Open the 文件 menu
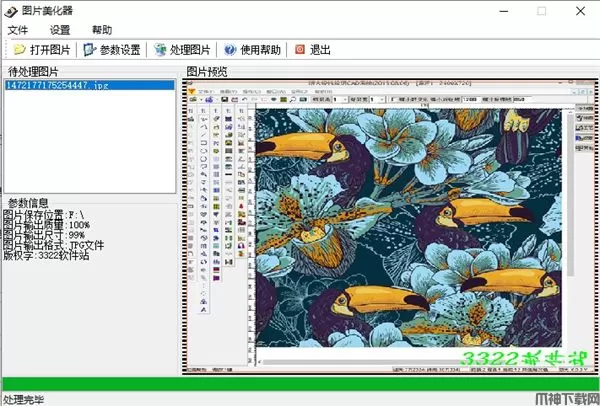This screenshot has width=600, height=406. coord(18,30)
